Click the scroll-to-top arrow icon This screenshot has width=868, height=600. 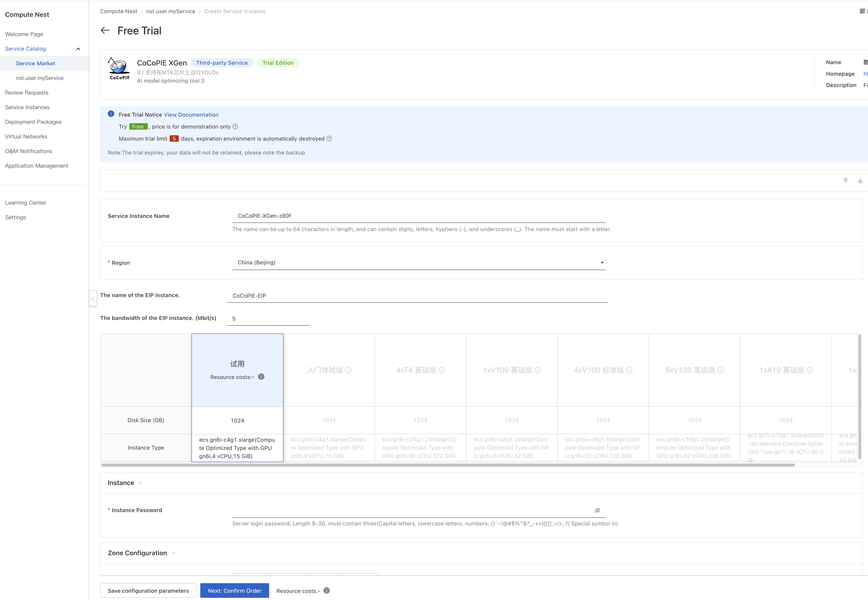point(846,180)
